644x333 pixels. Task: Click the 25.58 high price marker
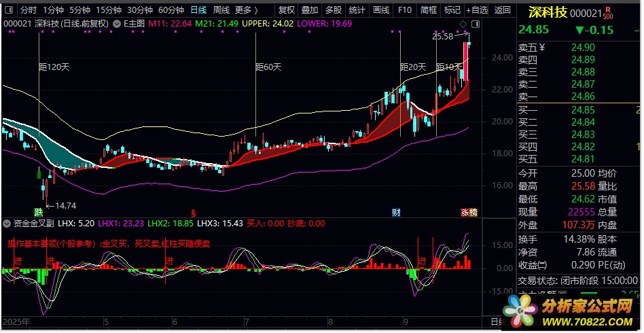click(442, 37)
